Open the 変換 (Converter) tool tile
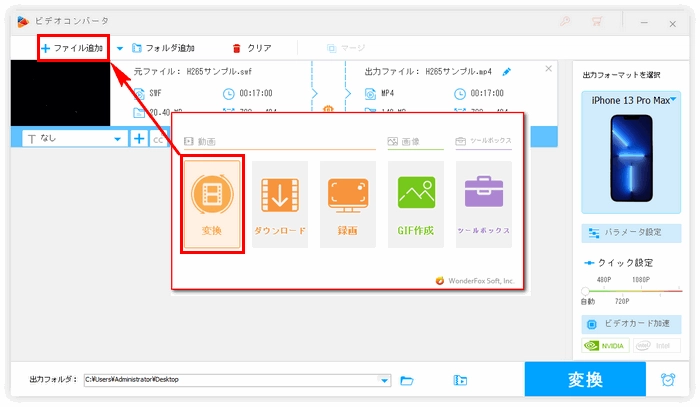 coord(212,204)
